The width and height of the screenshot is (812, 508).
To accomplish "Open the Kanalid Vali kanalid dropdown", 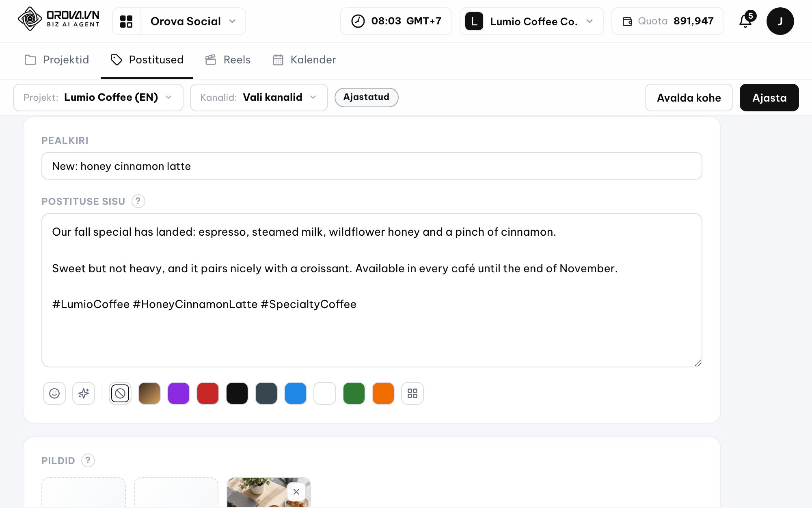I will click(x=259, y=98).
